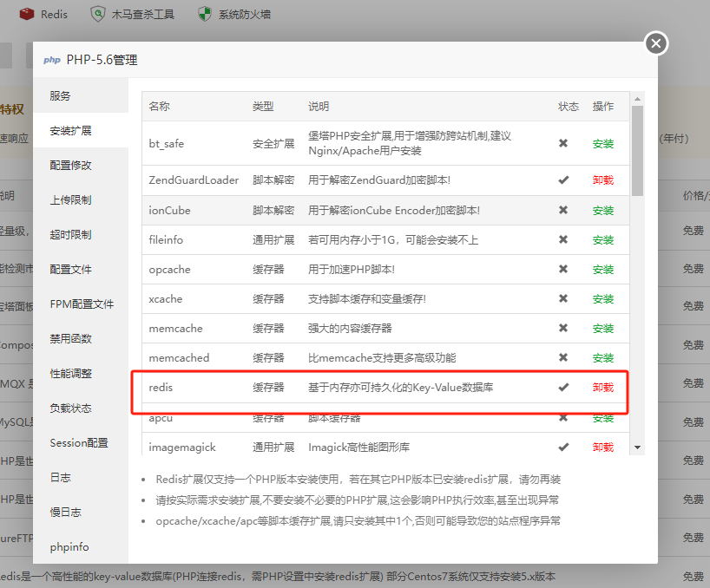This screenshot has height=588, width=710.
Task: Open the FPM配置文件 tab
Action: (x=82, y=304)
